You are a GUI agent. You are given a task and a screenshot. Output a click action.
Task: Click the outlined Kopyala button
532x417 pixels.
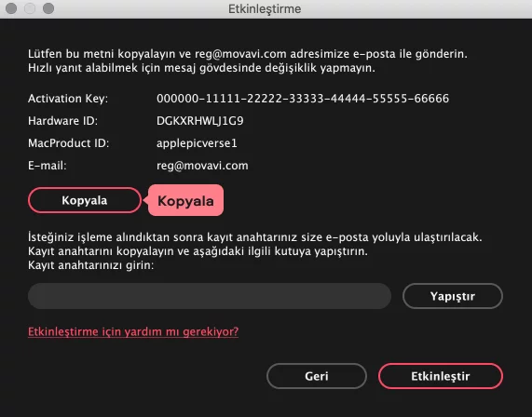pyautogui.click(x=85, y=200)
